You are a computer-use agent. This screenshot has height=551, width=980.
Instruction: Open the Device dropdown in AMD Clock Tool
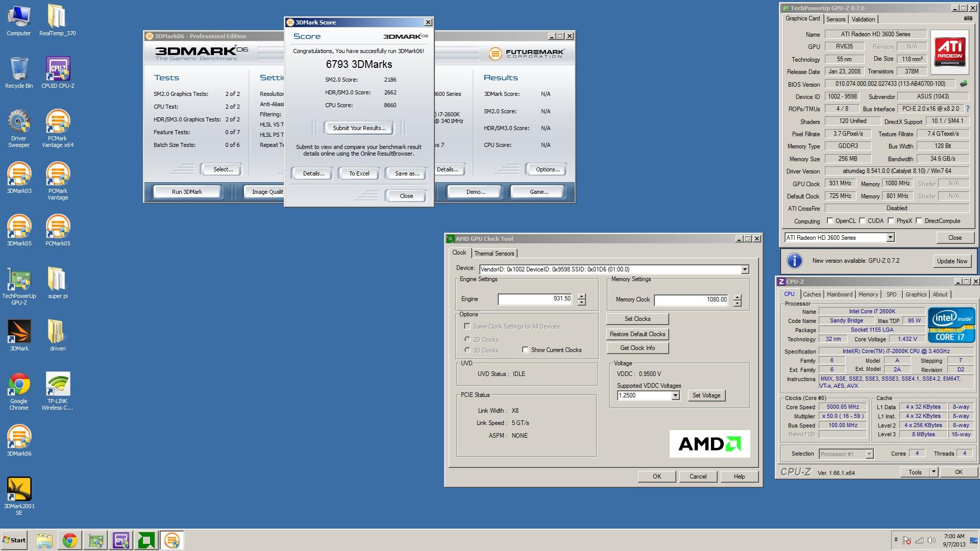[745, 269]
